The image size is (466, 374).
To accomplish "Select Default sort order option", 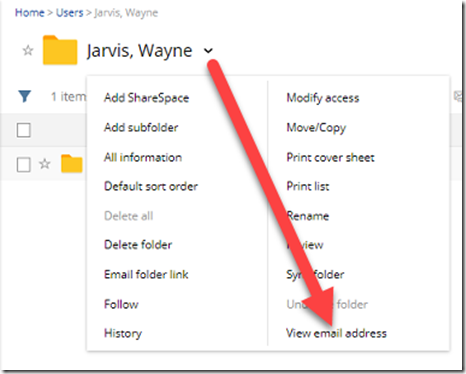I will (151, 186).
